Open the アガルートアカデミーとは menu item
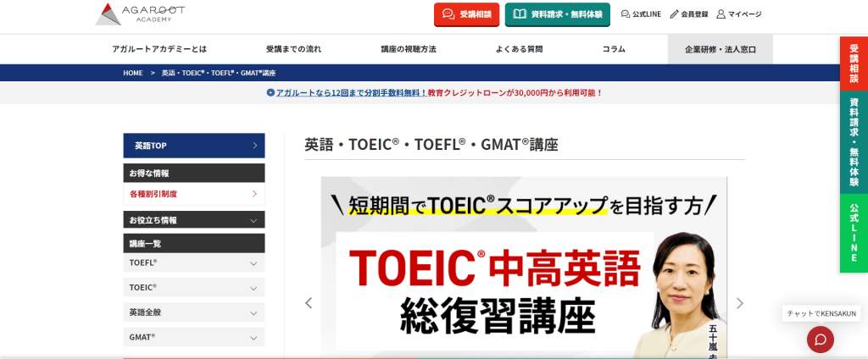The image size is (868, 359). click(159, 49)
